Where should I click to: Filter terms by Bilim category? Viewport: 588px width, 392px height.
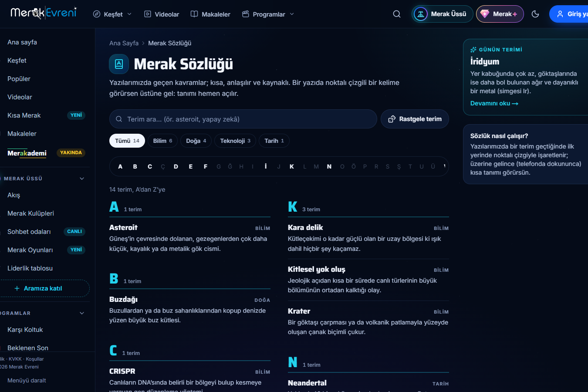162,141
